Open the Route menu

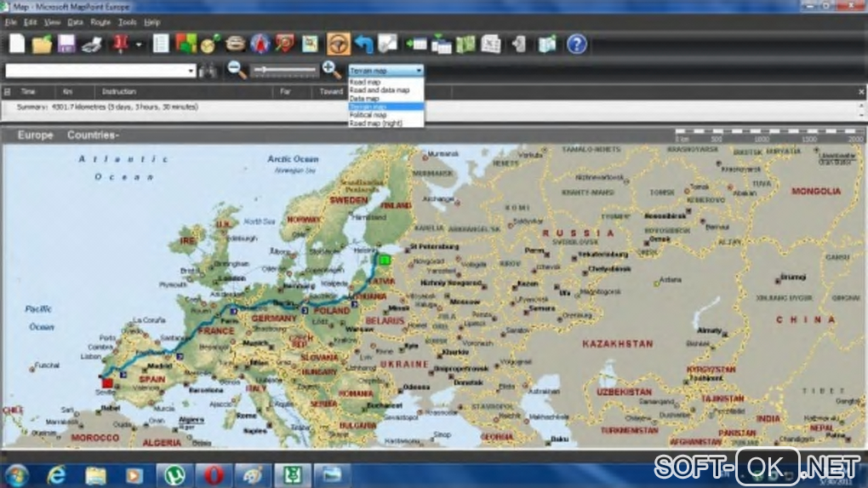[100, 22]
